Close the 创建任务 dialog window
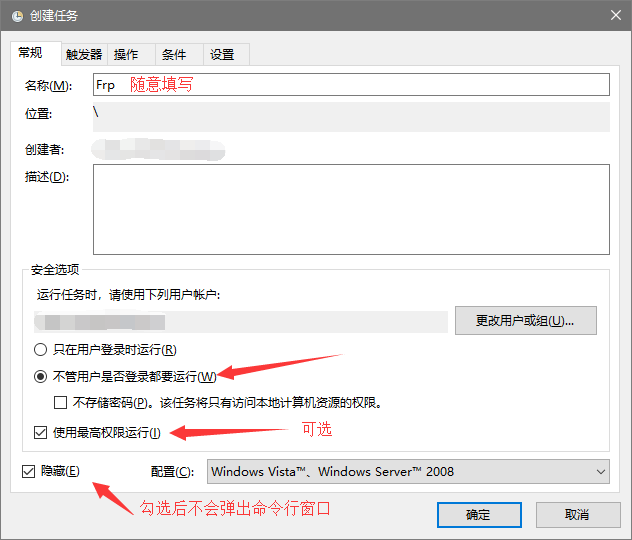This screenshot has width=632, height=540. [612, 15]
